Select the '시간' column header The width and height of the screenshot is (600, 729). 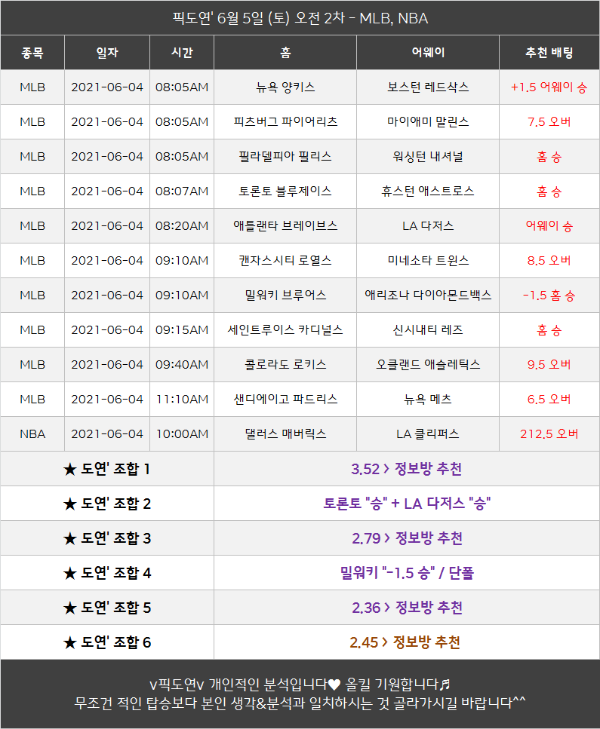(x=182, y=53)
